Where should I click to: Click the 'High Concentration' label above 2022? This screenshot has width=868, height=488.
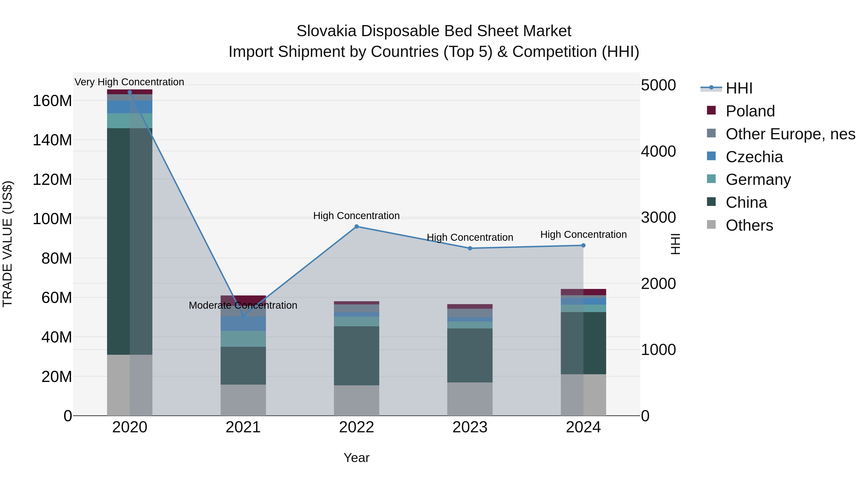(357, 215)
